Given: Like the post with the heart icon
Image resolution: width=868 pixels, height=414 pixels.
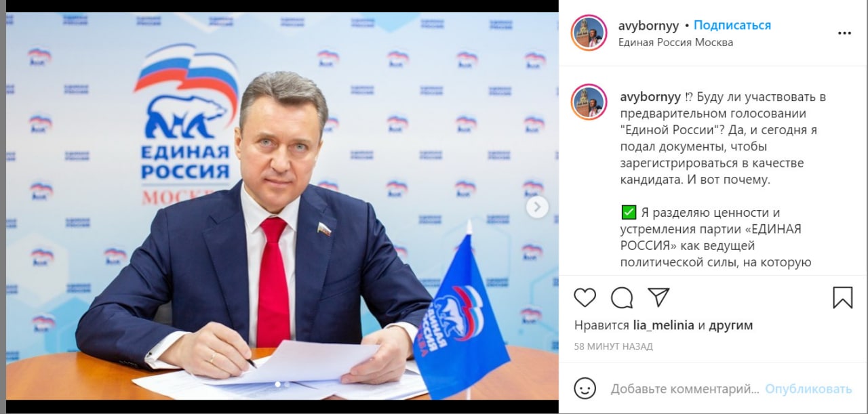Looking at the screenshot, I should coord(585,297).
